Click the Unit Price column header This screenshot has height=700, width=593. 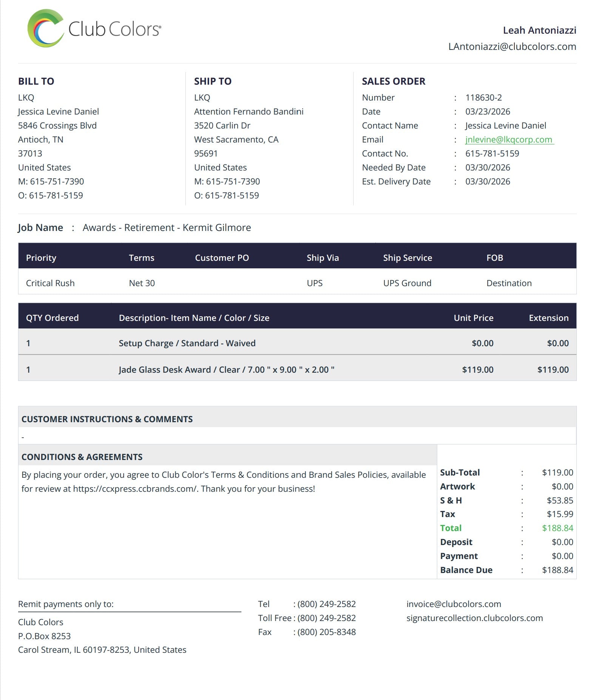click(474, 318)
